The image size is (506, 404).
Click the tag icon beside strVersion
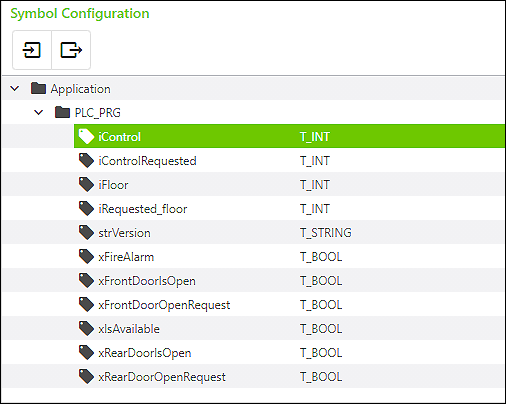pyautogui.click(x=86, y=233)
